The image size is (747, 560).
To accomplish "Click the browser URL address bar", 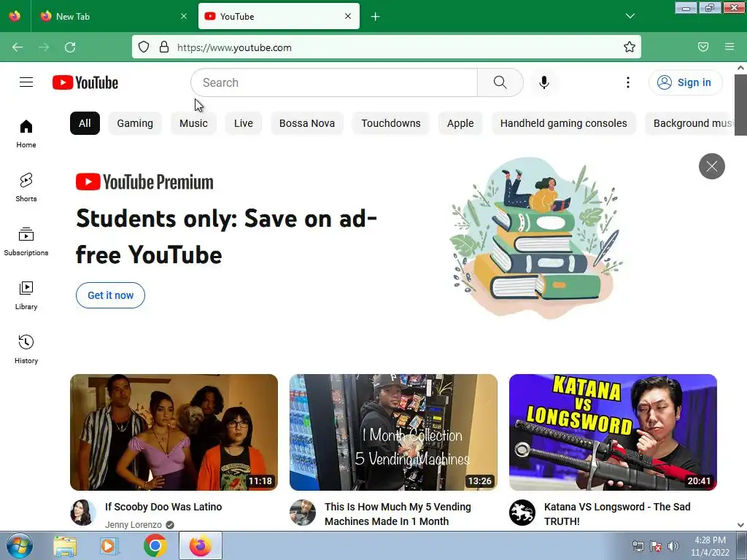I will [386, 47].
